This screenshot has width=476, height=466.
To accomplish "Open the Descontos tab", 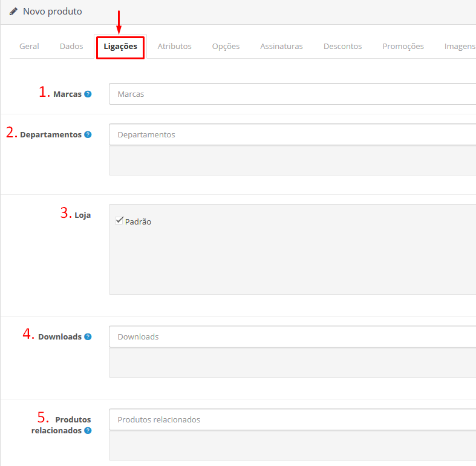I will [x=342, y=47].
